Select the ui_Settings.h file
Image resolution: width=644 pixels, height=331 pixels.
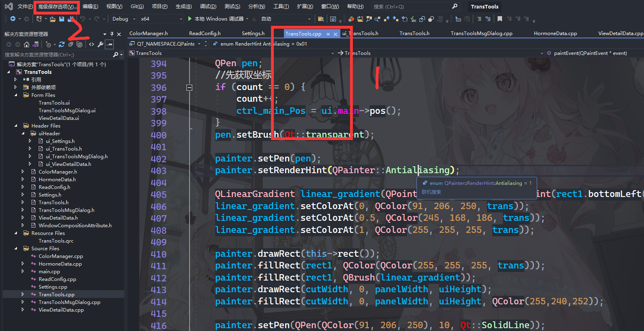(60, 141)
